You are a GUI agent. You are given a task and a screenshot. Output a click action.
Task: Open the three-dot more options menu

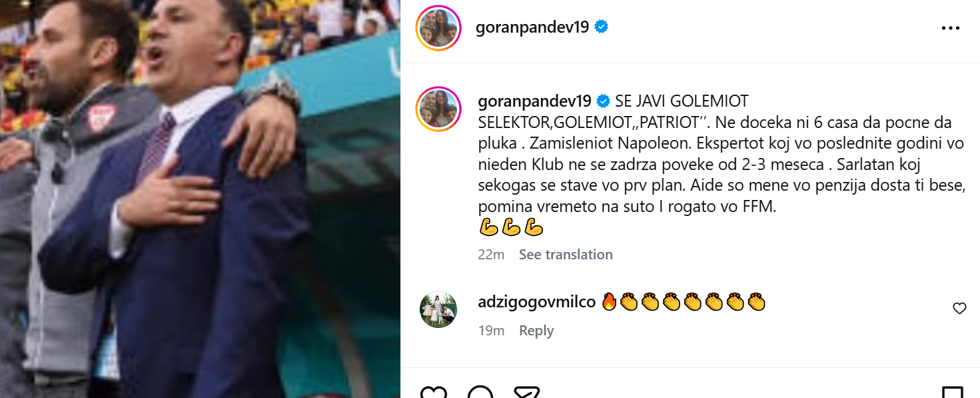(x=951, y=28)
